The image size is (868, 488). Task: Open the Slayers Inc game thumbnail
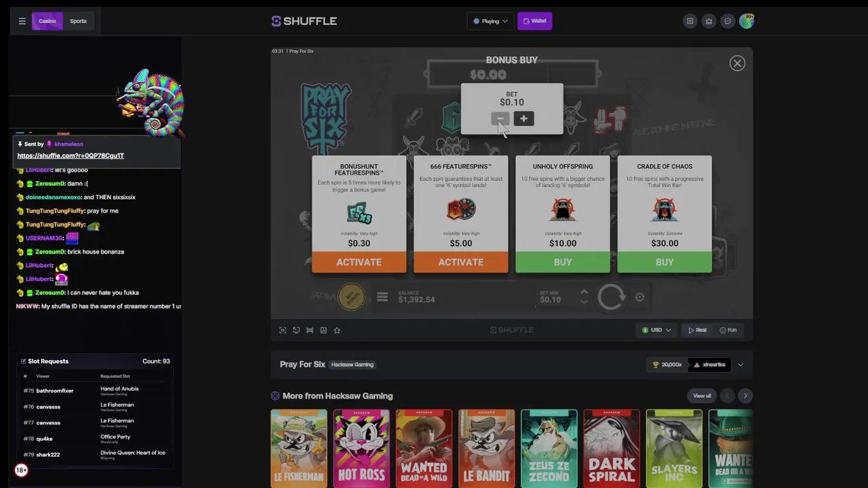(x=674, y=448)
